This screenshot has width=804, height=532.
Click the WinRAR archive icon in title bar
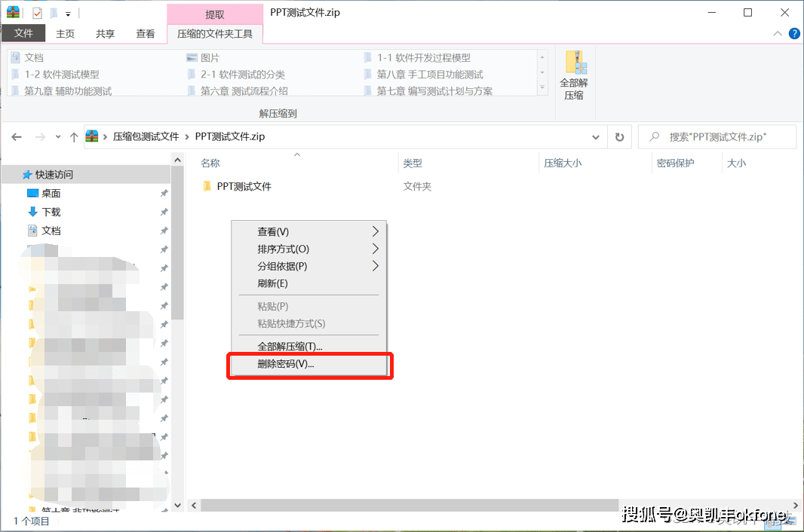click(13, 12)
